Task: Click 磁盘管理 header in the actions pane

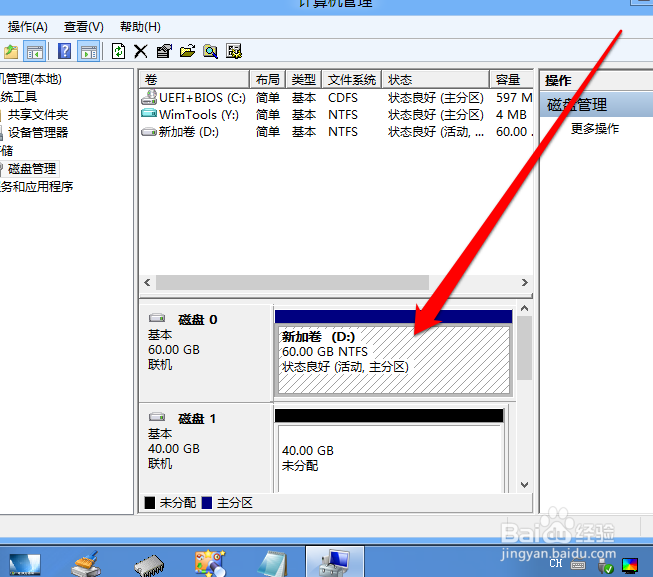Action: pyautogui.click(x=596, y=104)
